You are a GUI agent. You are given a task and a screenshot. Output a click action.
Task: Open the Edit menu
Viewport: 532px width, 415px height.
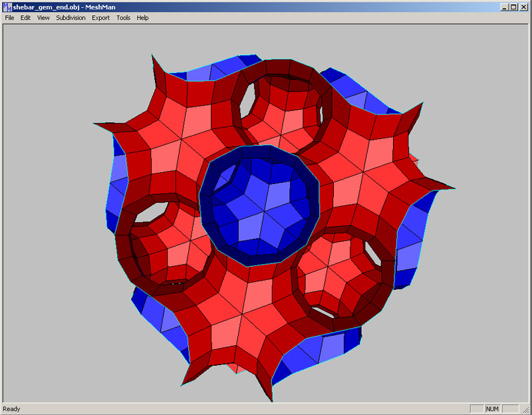[x=25, y=18]
